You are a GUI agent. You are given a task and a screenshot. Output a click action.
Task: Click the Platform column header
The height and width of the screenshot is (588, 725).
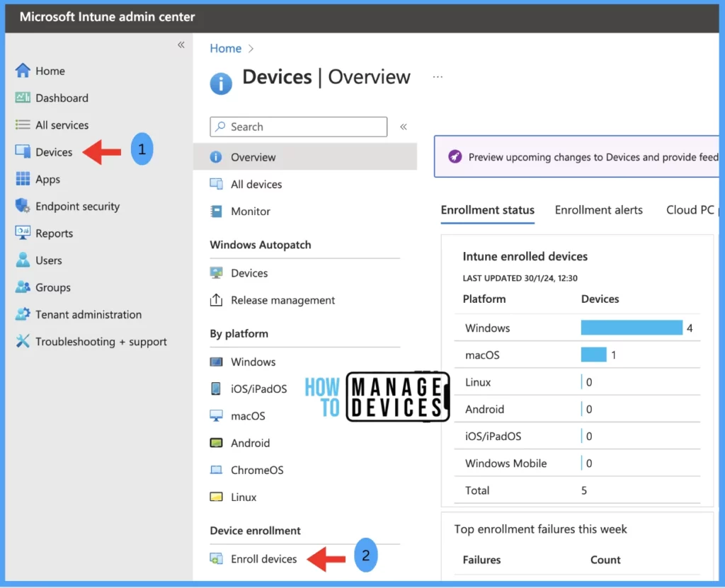coord(484,299)
